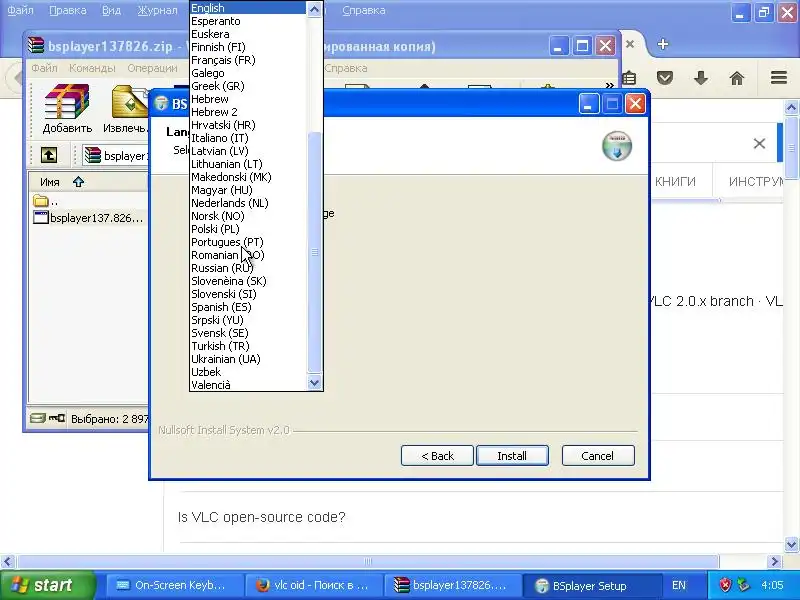The height and width of the screenshot is (600, 800).
Task: Click WinRAR Добавить (Add) icon
Action: click(x=67, y=109)
